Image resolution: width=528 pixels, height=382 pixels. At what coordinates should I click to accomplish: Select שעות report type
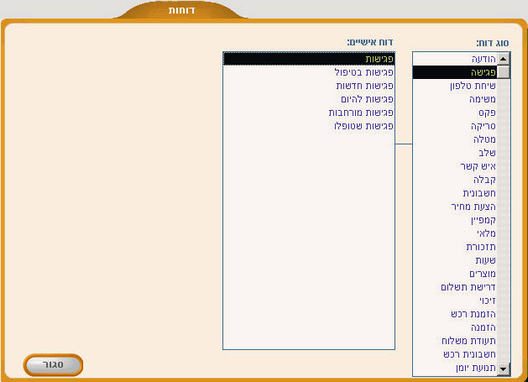pyautogui.click(x=455, y=260)
